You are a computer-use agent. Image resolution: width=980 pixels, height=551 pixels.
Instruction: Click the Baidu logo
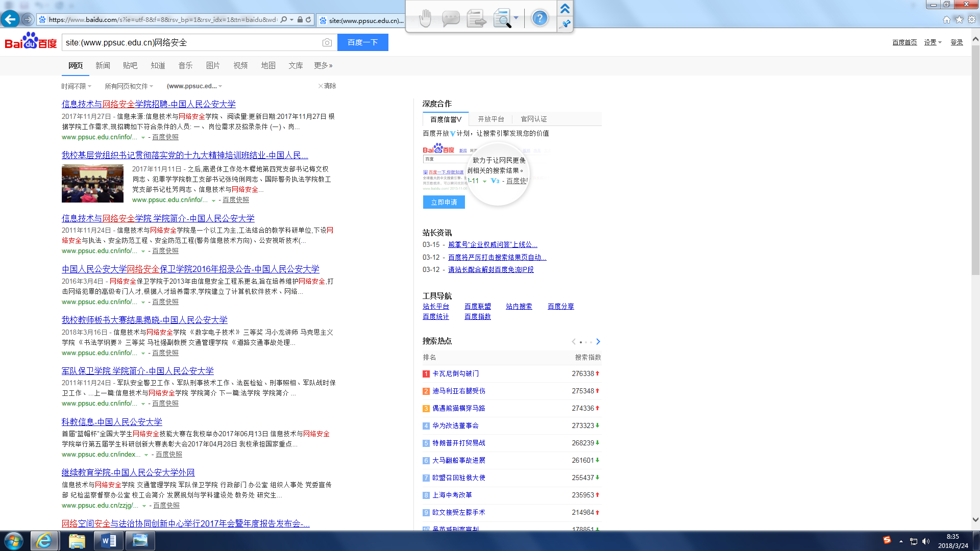point(31,41)
